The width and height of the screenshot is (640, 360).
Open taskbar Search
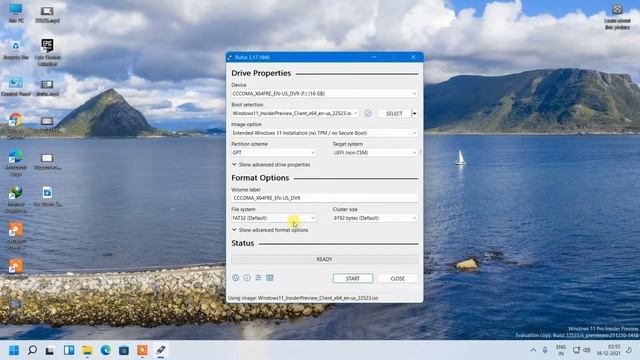coord(32,350)
